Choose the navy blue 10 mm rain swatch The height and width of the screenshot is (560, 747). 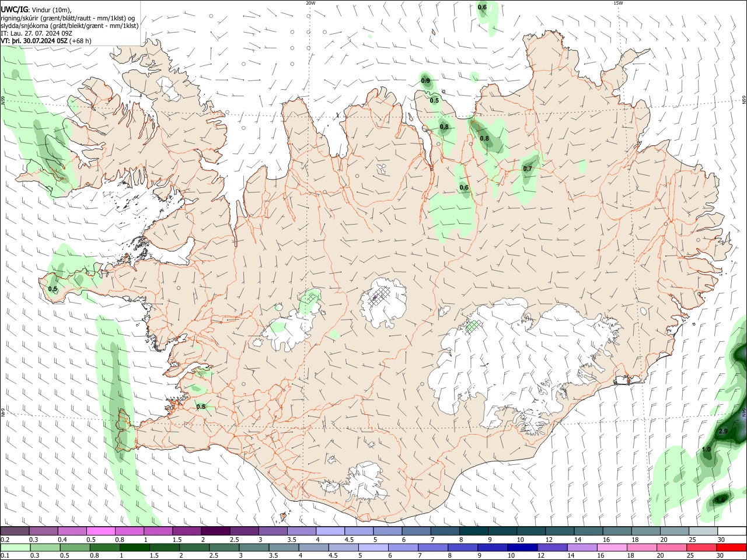coord(522,547)
